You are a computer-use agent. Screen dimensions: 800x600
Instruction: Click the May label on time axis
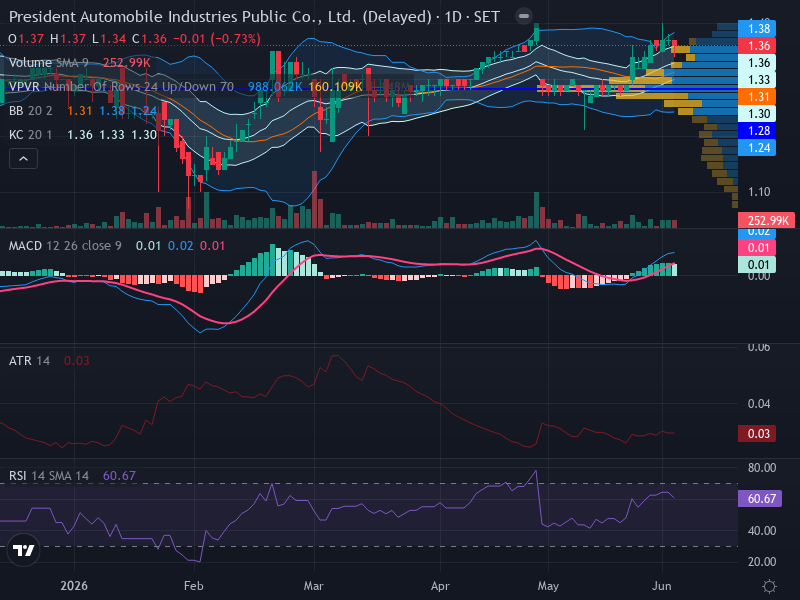pos(548,586)
